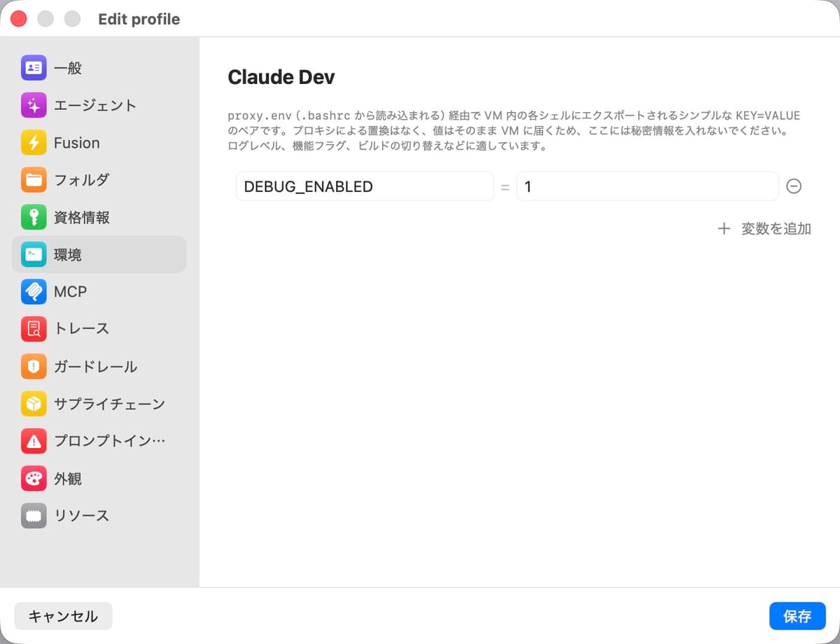
Task: Close the Edit profile window
Action: (19, 19)
